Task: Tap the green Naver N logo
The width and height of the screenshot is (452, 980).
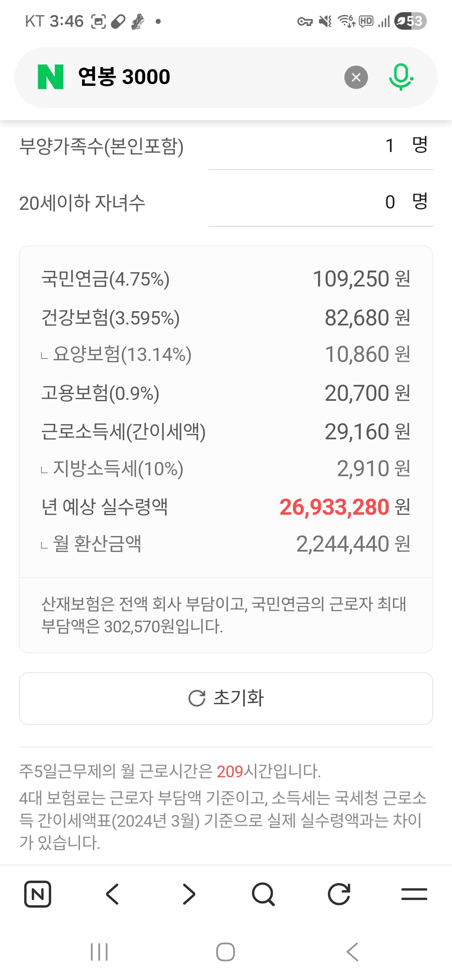Action: point(51,77)
